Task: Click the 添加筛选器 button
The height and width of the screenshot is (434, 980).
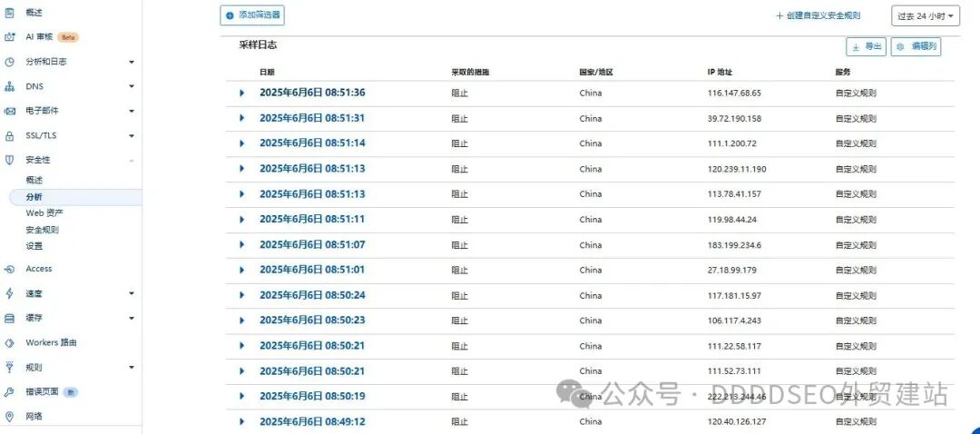Action: tap(252, 15)
